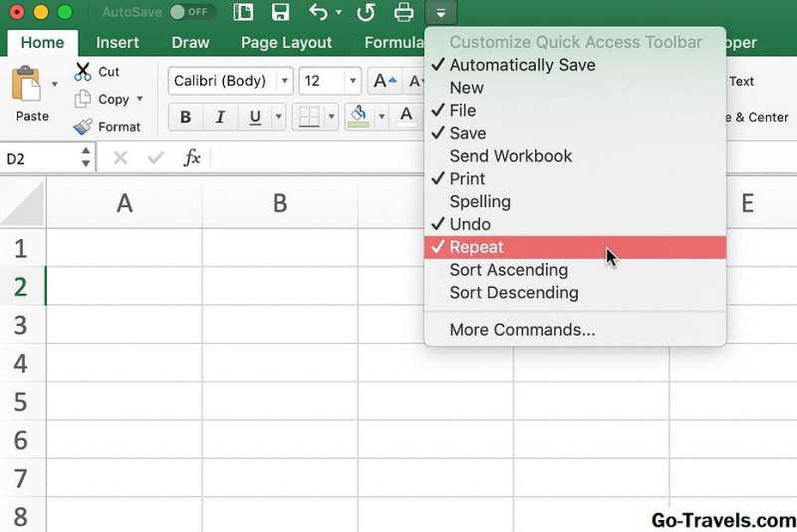Apply Bold formatting
Screen dimensions: 797x532
click(185, 117)
